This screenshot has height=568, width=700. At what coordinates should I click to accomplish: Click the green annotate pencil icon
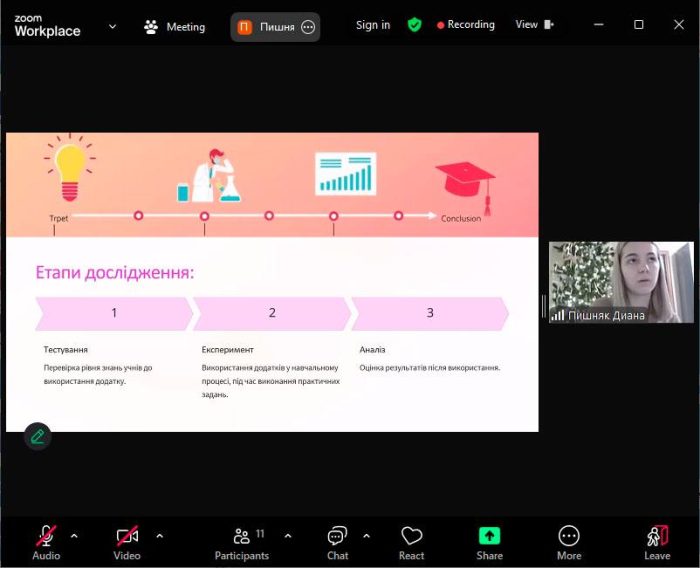[x=37, y=436]
